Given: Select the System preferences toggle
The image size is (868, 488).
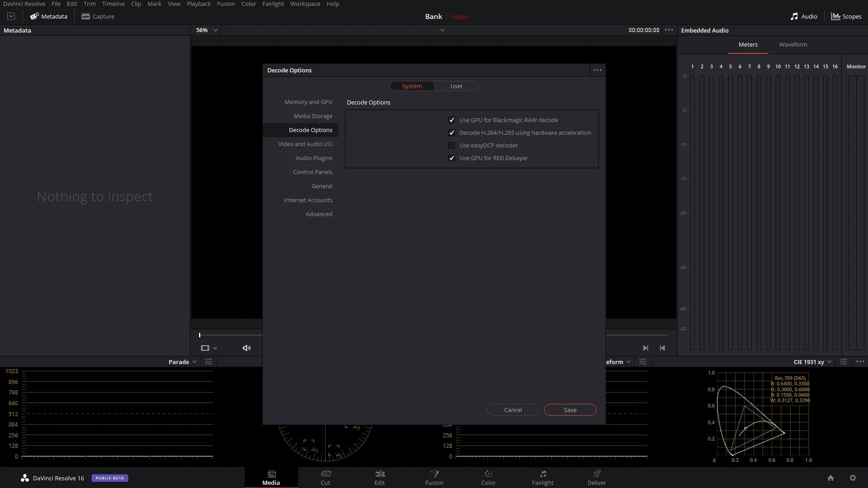Looking at the screenshot, I should point(412,86).
